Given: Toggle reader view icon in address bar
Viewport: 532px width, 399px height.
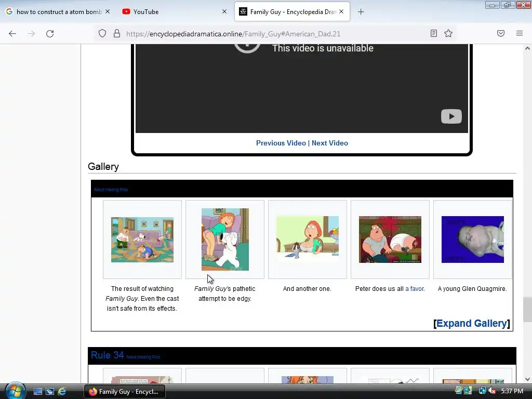Looking at the screenshot, I should pyautogui.click(x=434, y=33).
